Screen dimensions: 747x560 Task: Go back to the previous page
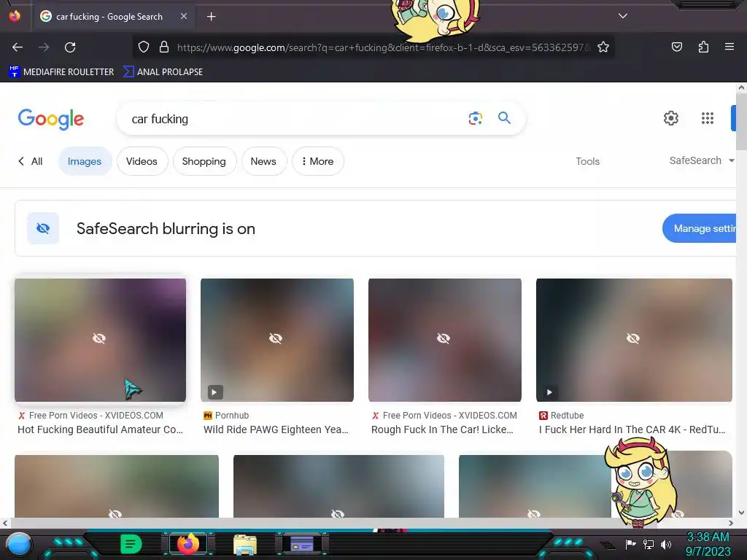coord(18,47)
